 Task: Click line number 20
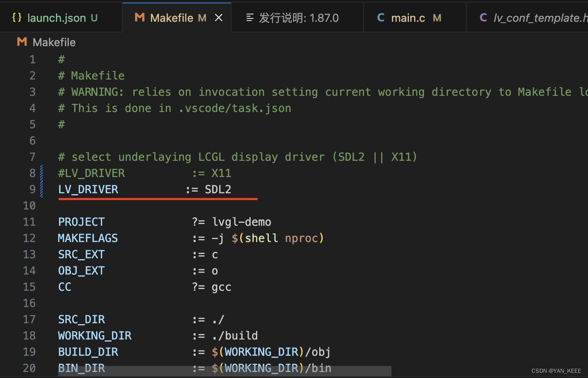point(29,368)
